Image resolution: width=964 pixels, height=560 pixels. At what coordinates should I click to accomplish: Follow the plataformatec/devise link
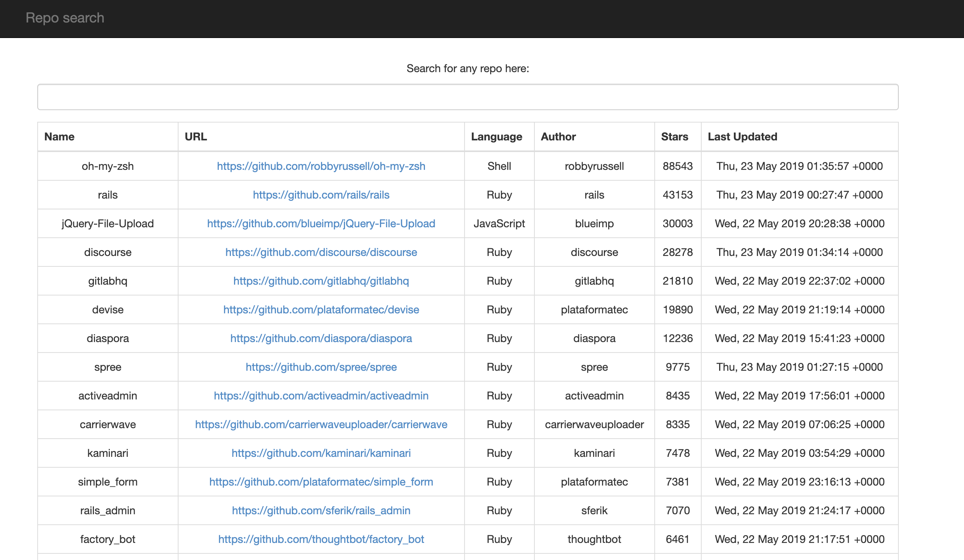point(321,309)
